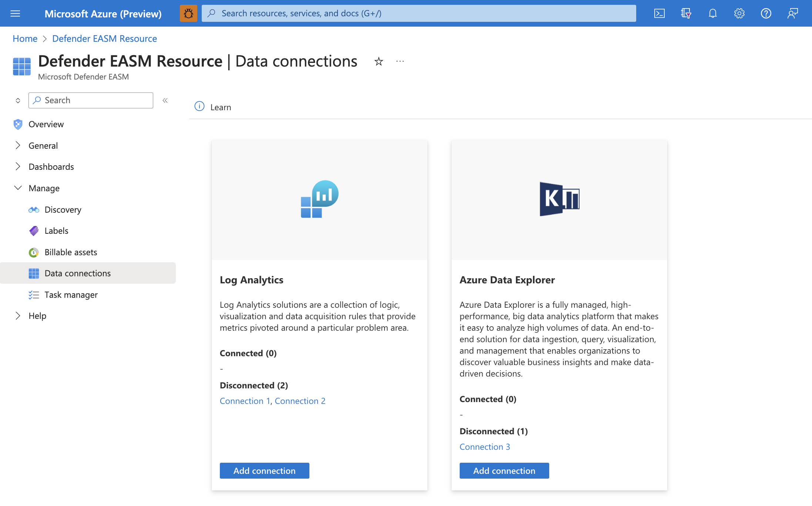Click Add connection for Azure Data Explorer

(504, 470)
